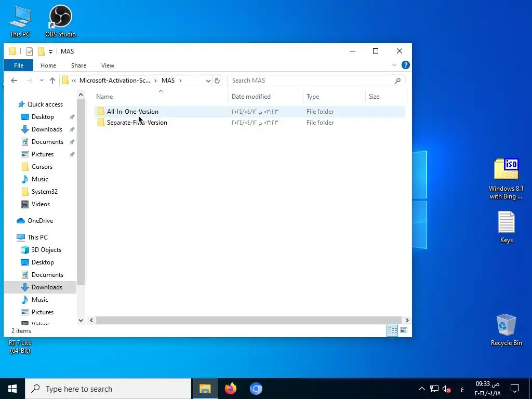Open the This PC desktop icon
This screenshot has height=399, width=532.
20,21
